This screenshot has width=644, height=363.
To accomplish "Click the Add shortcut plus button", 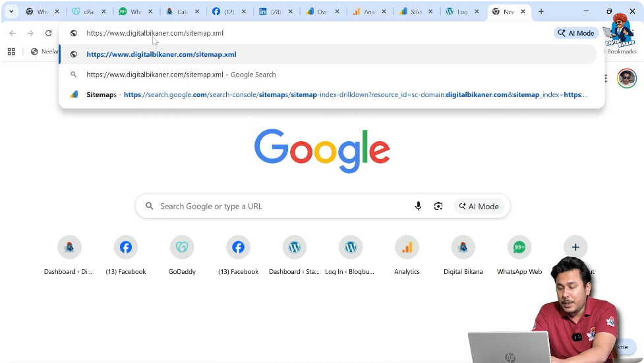I will tap(575, 247).
